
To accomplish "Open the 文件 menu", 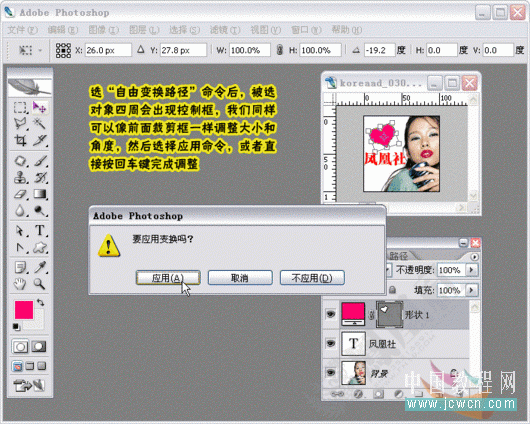I will tap(22, 30).
